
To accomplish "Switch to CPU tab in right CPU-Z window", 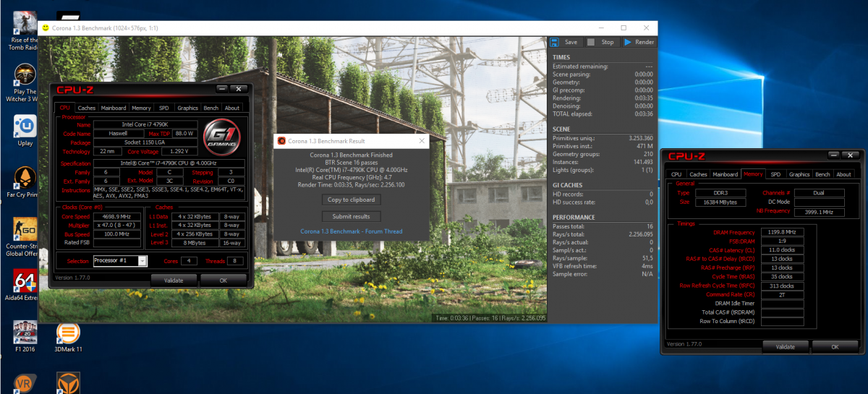I will (676, 174).
